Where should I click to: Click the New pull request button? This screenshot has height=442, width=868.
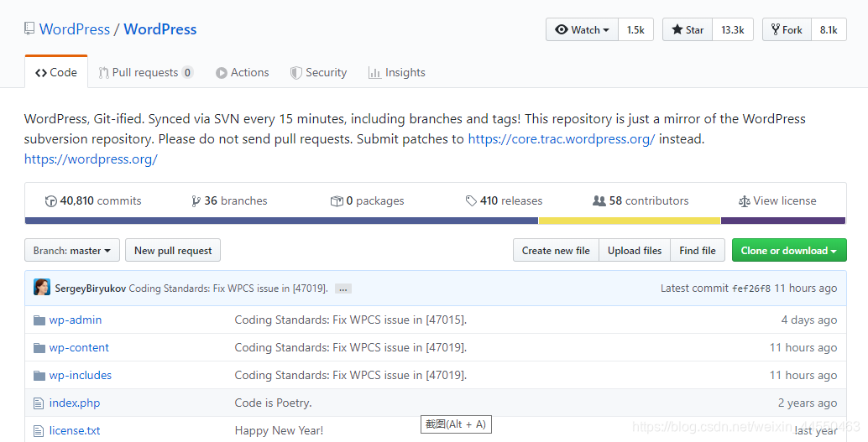coord(173,251)
